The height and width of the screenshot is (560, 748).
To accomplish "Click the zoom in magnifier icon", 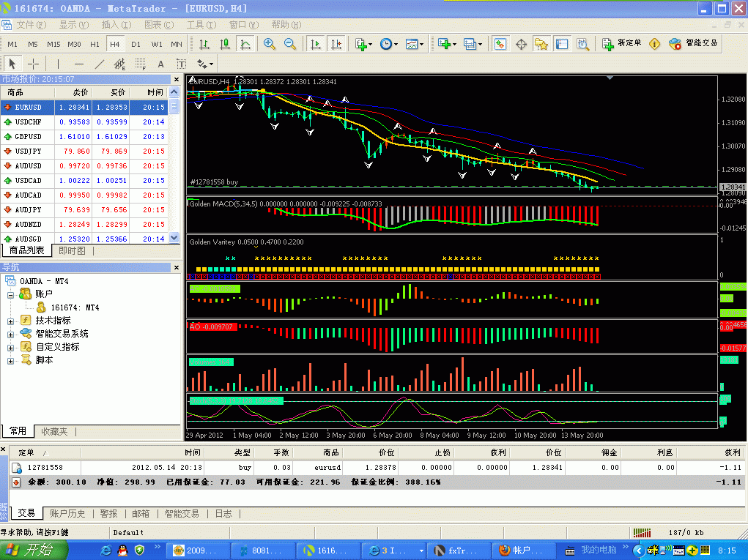I will [x=270, y=44].
